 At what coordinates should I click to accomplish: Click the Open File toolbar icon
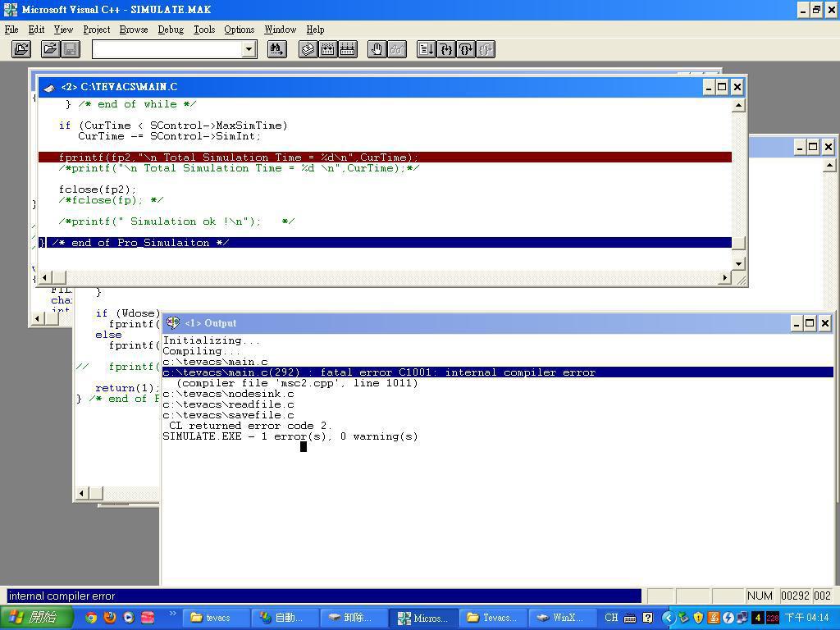click(x=50, y=49)
